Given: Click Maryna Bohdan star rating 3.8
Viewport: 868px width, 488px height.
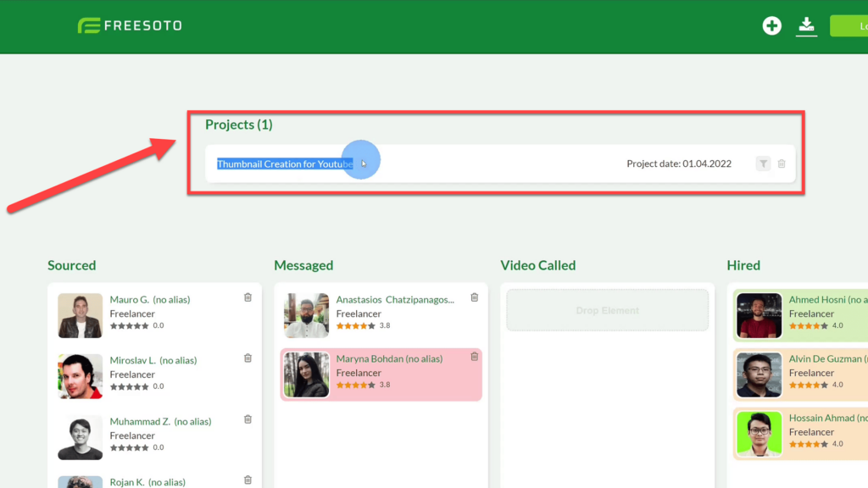Looking at the screenshot, I should coord(363,385).
